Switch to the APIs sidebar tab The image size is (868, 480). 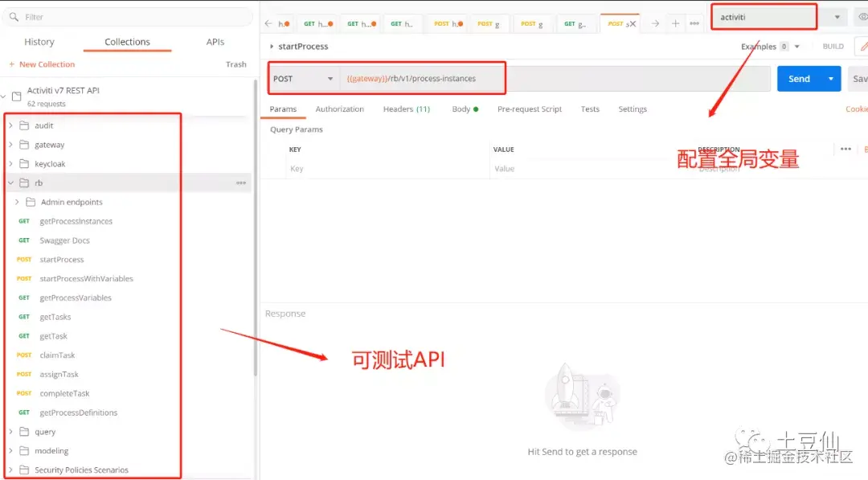[215, 41]
